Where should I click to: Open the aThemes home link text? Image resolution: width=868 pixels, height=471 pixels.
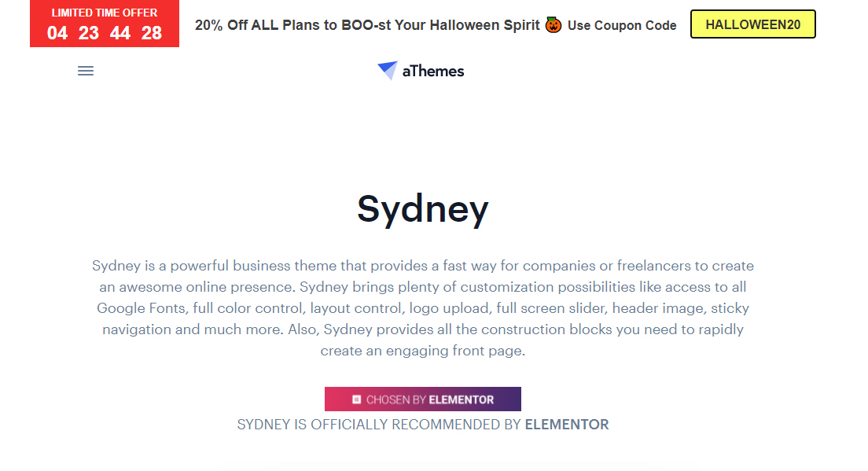pos(433,71)
